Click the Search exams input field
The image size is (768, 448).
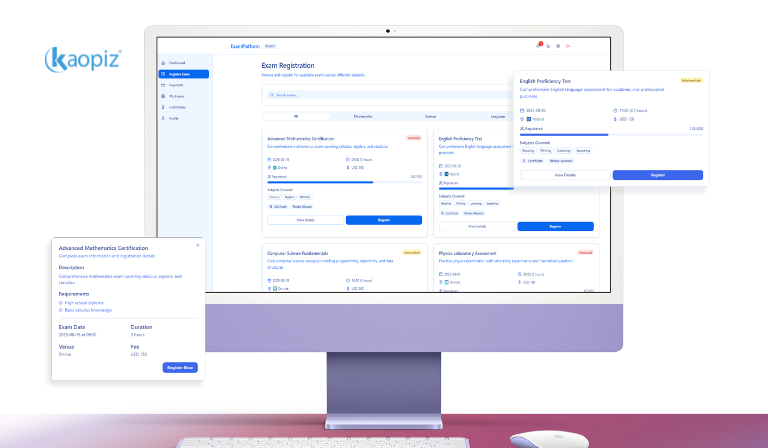click(392, 95)
